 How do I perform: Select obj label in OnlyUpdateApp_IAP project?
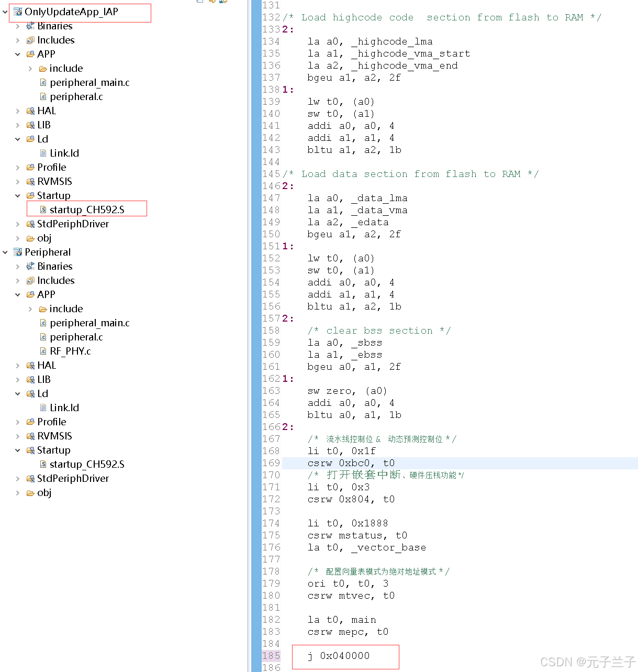44,238
